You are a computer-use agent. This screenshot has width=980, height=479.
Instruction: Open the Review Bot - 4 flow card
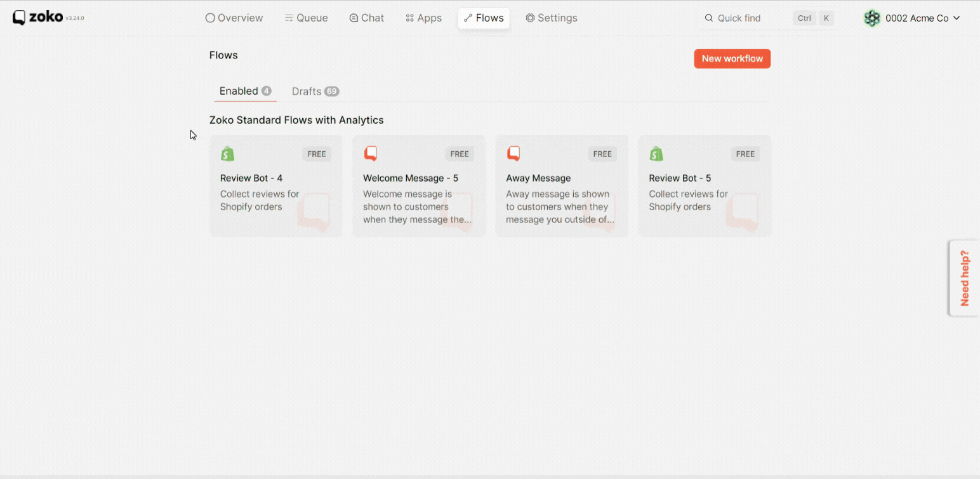pos(276,186)
